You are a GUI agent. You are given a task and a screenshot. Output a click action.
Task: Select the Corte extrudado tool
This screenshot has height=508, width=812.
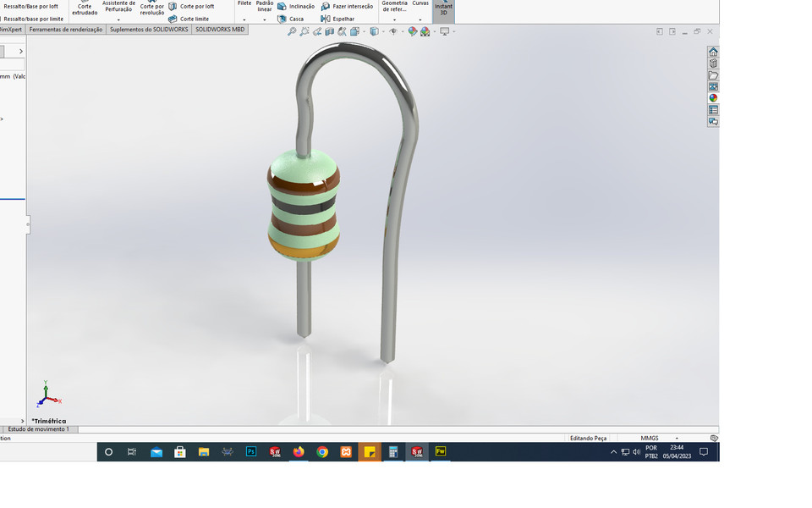tap(84, 8)
